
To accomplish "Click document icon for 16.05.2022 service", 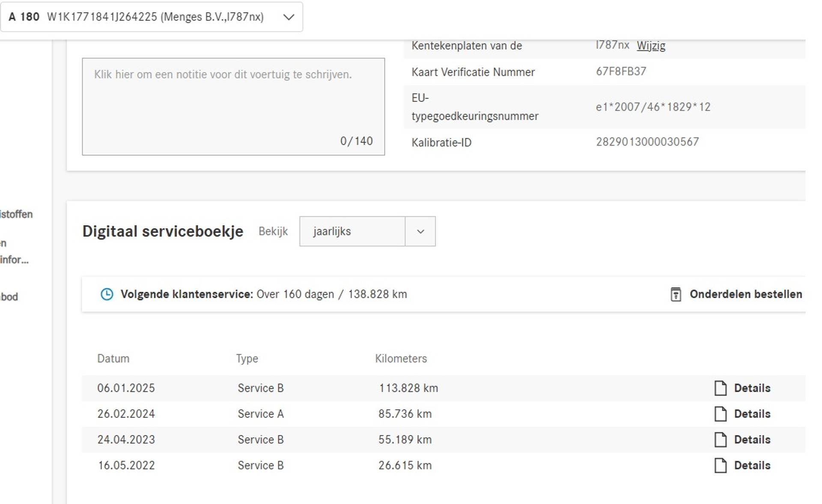I will (x=721, y=465).
